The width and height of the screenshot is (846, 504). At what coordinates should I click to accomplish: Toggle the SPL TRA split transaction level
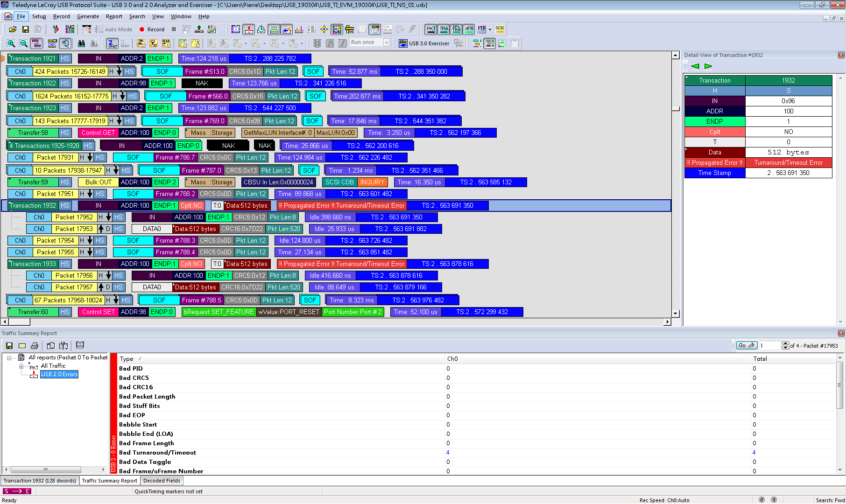tap(457, 29)
